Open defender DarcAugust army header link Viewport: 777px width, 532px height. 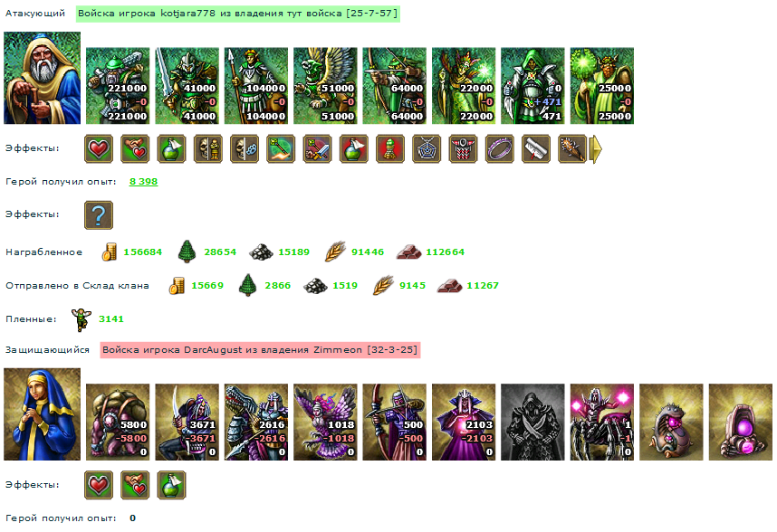pyautogui.click(x=260, y=350)
